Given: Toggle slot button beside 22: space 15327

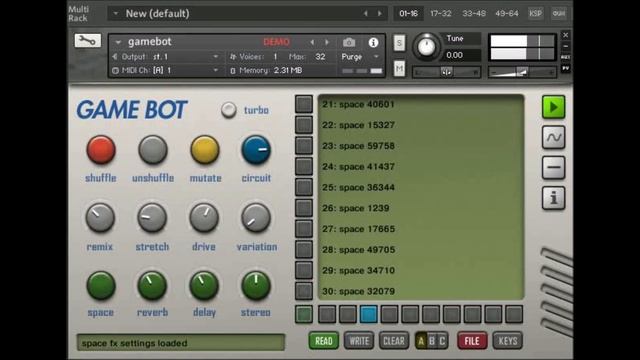Looking at the screenshot, I should coord(304,125).
